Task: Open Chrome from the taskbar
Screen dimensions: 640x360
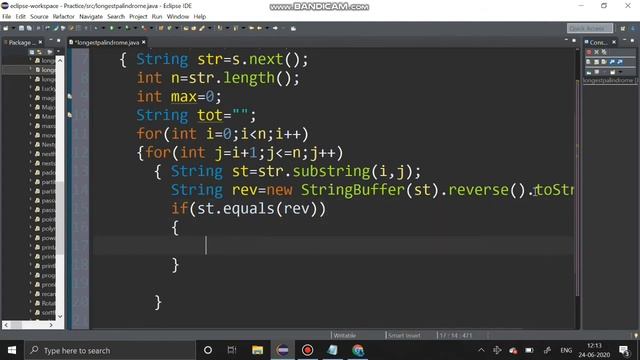Action: pyautogui.click(x=358, y=350)
